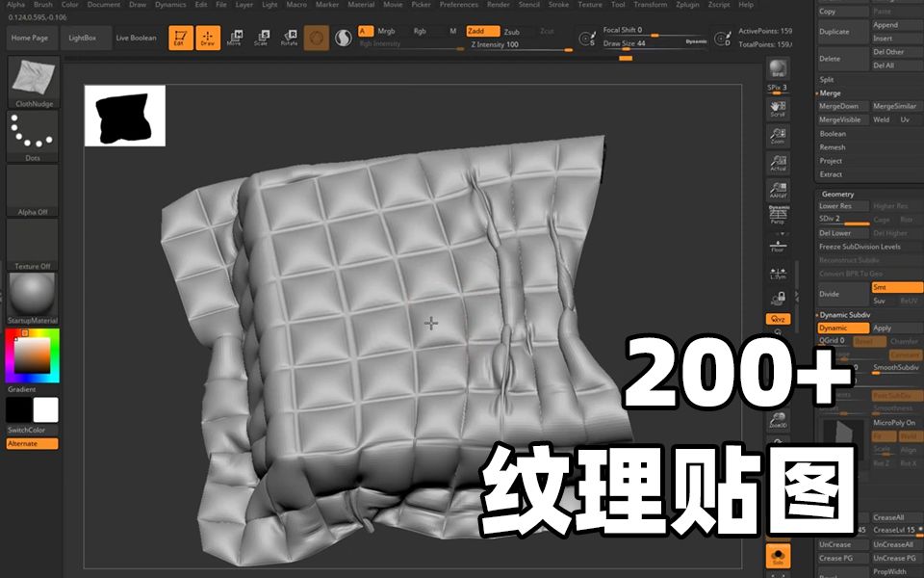Collapse the Geometry section header

[x=837, y=194]
